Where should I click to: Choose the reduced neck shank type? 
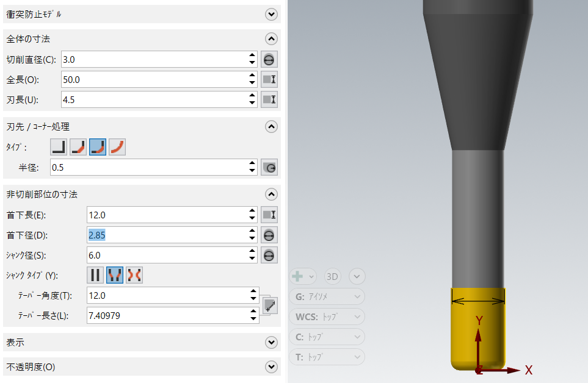134,275
